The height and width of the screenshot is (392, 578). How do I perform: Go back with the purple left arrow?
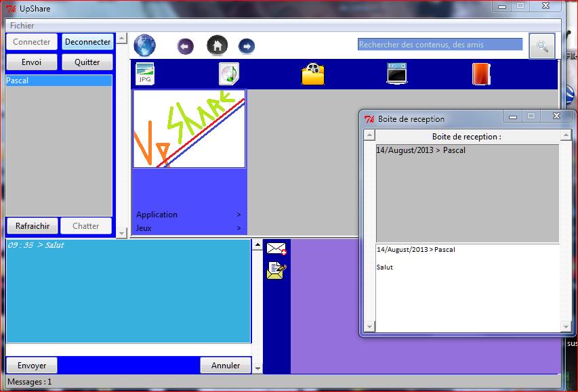click(x=186, y=47)
